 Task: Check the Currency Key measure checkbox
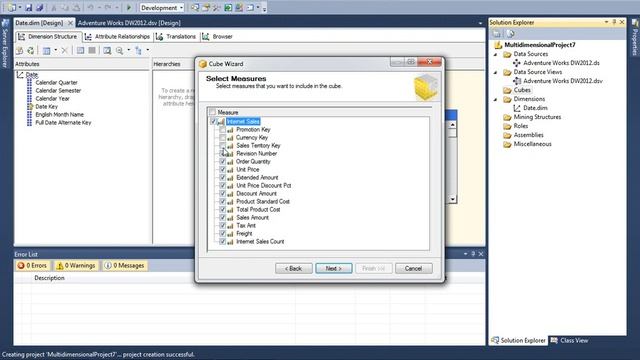tap(222, 138)
